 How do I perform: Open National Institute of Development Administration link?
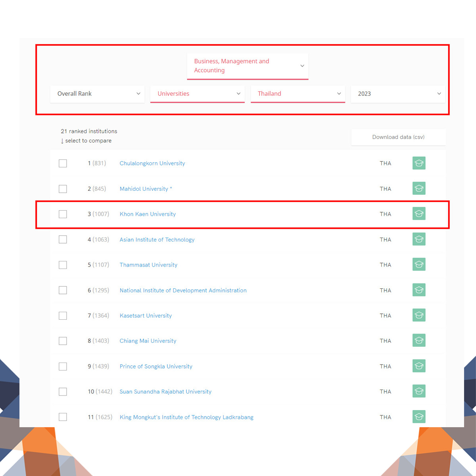tap(183, 290)
